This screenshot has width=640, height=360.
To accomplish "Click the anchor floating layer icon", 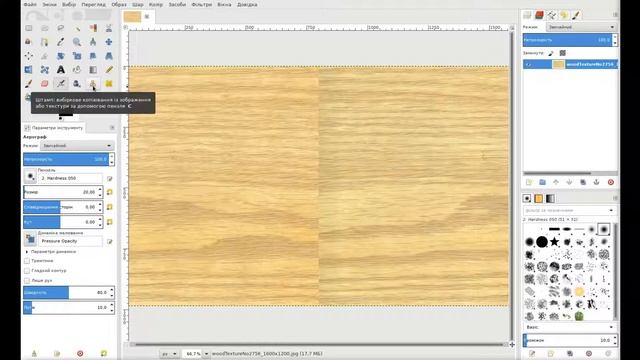I will pos(596,182).
